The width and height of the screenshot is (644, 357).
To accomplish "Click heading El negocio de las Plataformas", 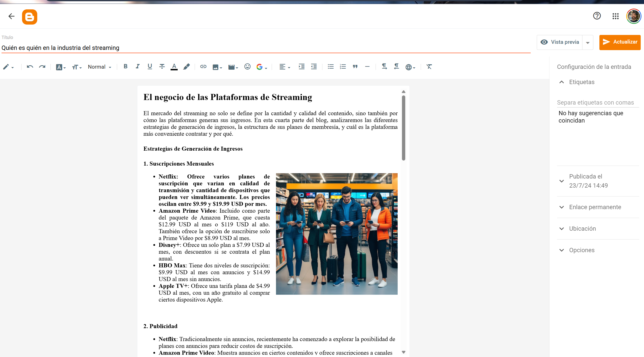I will [228, 97].
